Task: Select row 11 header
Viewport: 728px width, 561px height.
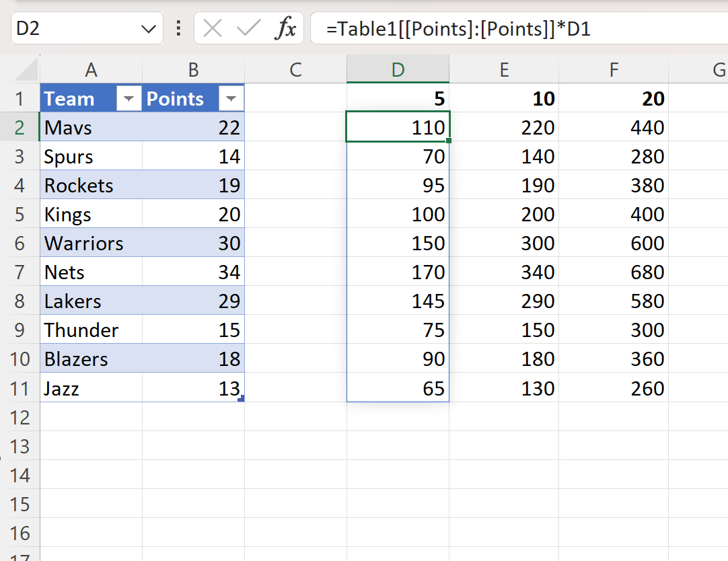Action: 20,388
